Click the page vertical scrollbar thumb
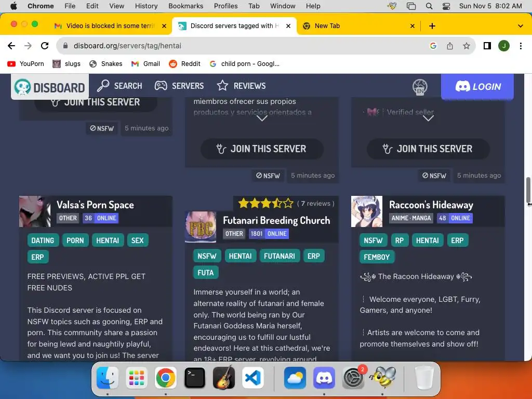This screenshot has width=532, height=399. (528, 190)
